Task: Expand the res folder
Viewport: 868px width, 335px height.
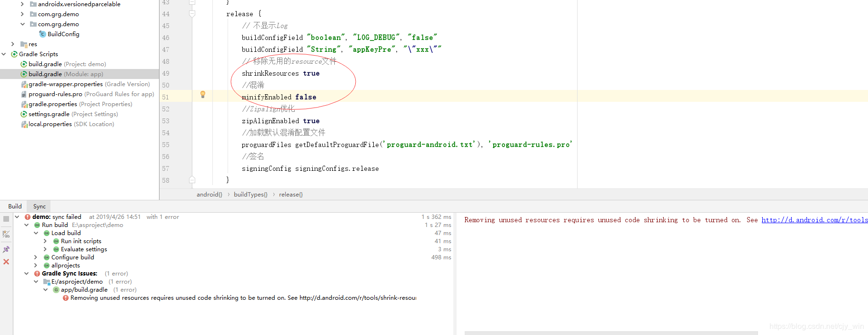Action: click(x=13, y=44)
